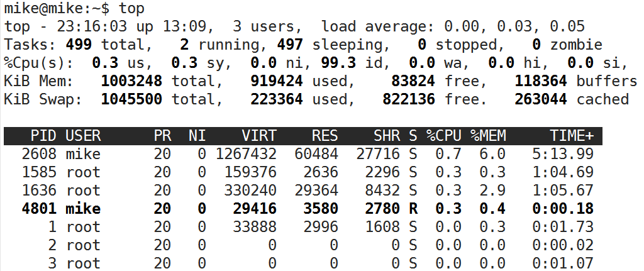Select the time 23:16:03 in summary line
Viewport: 644px width, 271px height.
click(91, 26)
